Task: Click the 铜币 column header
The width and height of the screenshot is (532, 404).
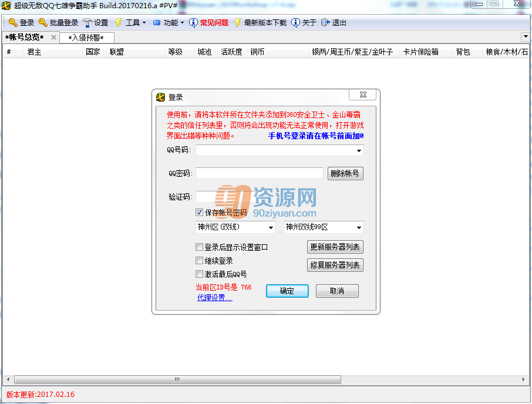Action: pyautogui.click(x=278, y=52)
